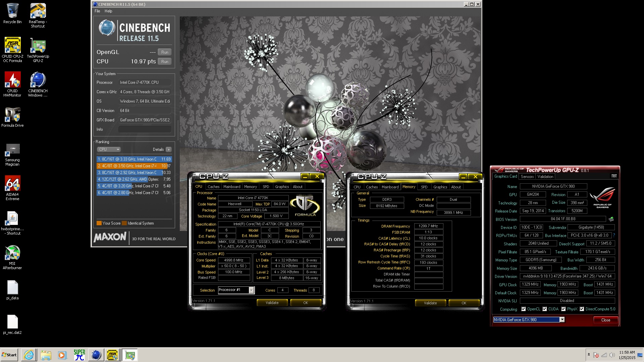Screen dimensions: 644x362
Task: Switch to Super Pi in the taskbar
Action: [79, 355]
